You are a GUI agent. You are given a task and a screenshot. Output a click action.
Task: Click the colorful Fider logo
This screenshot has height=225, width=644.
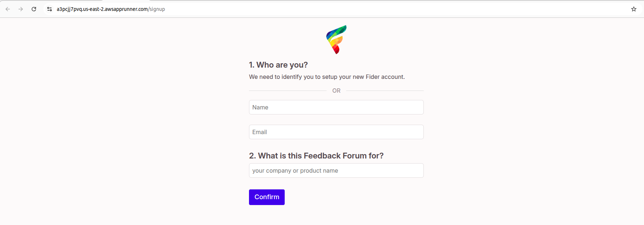click(x=336, y=40)
